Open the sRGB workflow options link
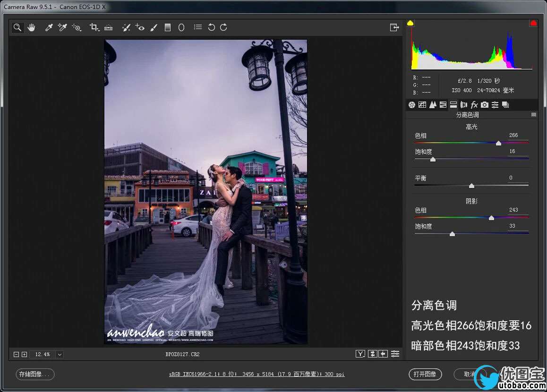Image resolution: width=547 pixels, height=392 pixels. [257, 374]
